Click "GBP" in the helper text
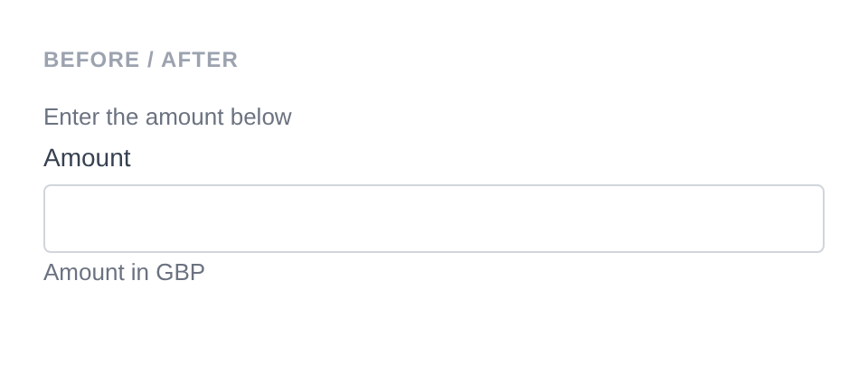Screen dimensions: 868x365 (180, 272)
